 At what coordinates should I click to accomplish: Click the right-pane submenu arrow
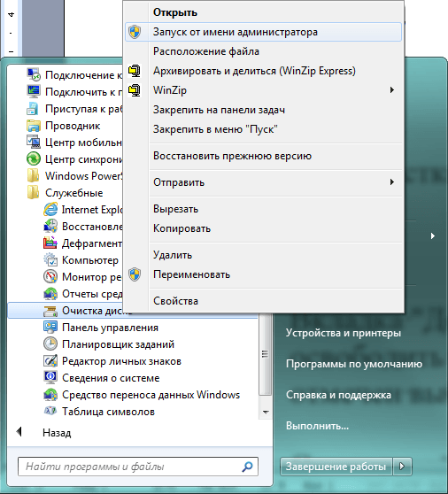(x=433, y=236)
